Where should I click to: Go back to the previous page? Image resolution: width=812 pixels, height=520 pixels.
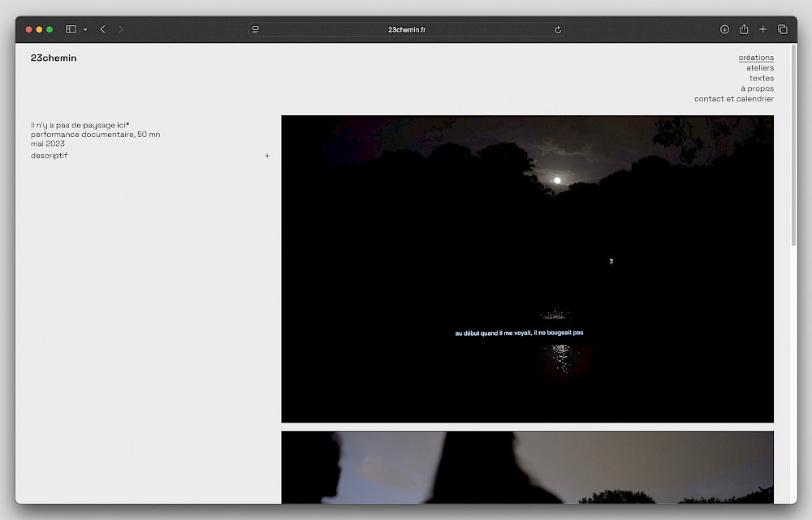[x=102, y=29]
